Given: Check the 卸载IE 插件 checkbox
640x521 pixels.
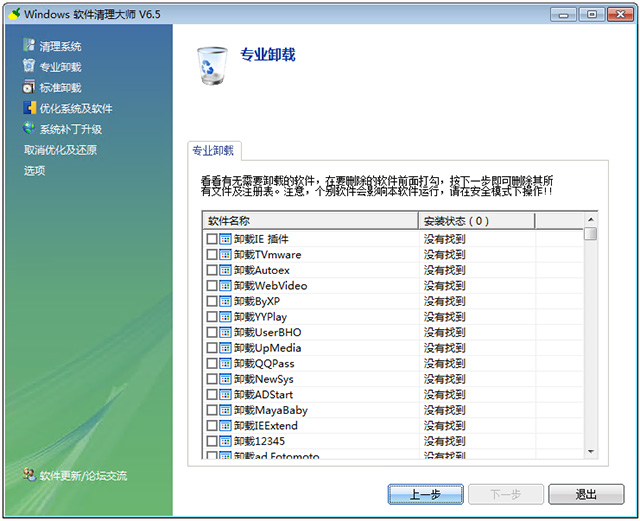Looking at the screenshot, I should tap(212, 239).
